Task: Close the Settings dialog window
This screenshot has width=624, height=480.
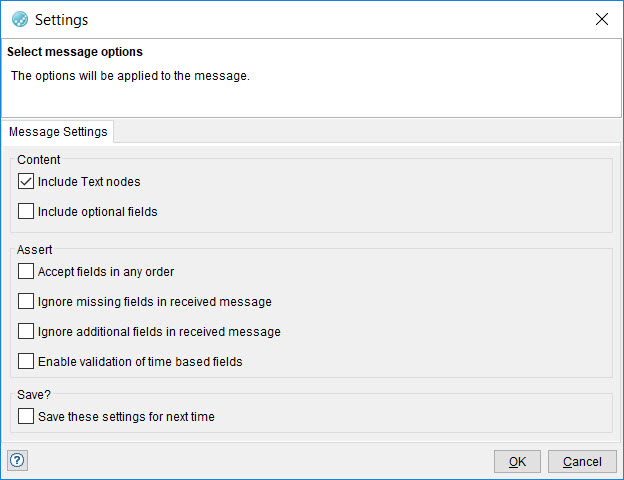Action: coord(601,19)
